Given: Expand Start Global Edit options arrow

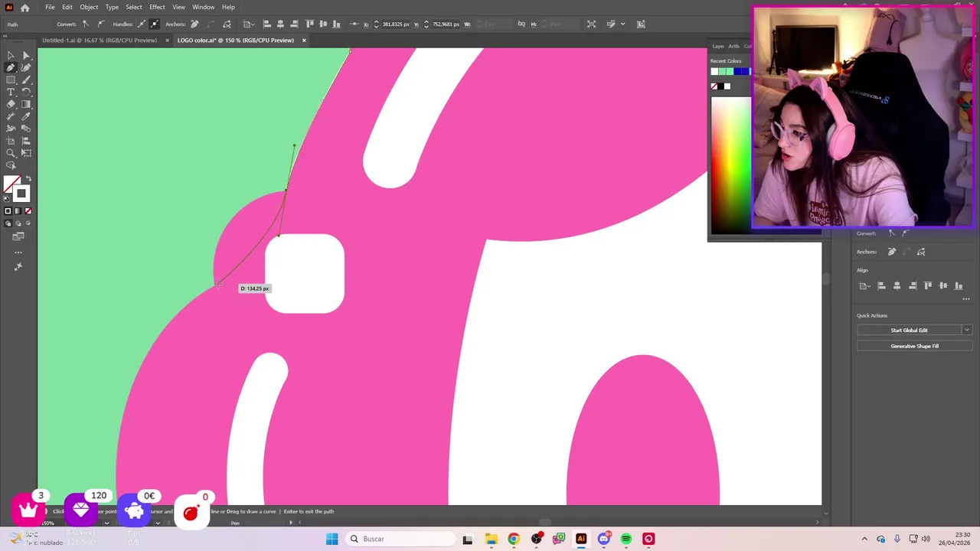Looking at the screenshot, I should pos(967,330).
